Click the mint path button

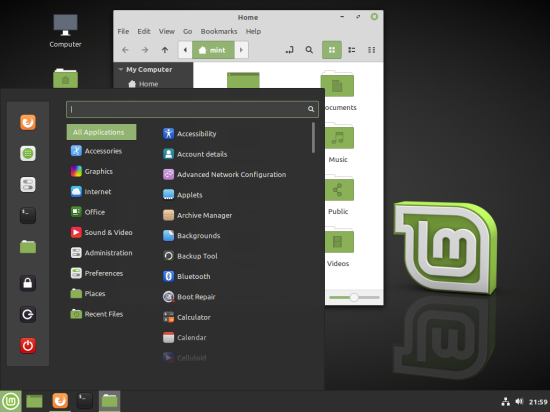click(213, 50)
